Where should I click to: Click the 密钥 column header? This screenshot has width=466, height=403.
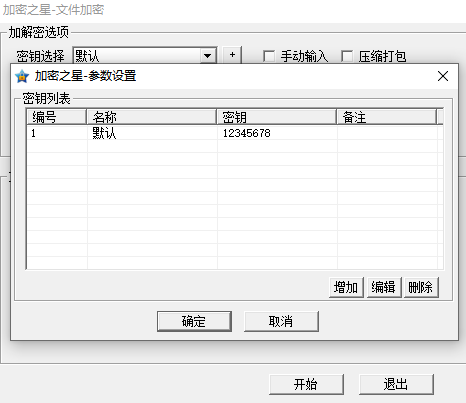[276, 117]
